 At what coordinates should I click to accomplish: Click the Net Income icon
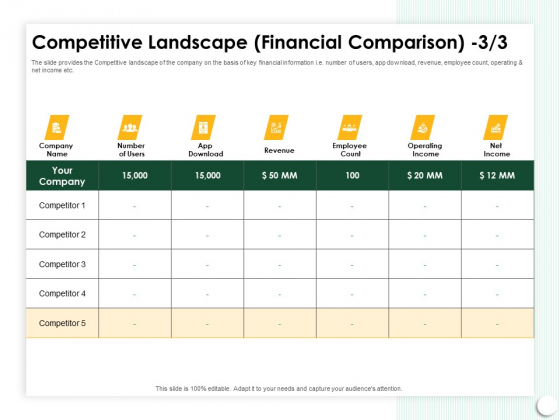[495, 127]
